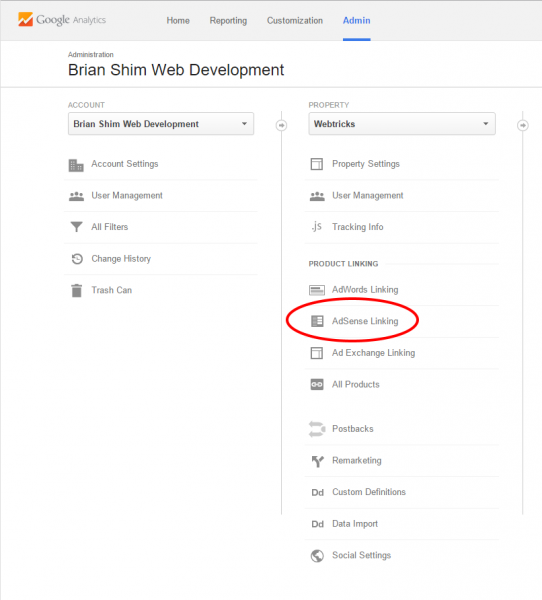This screenshot has height=600, width=542.
Task: Click the Change History clock icon
Action: point(77,259)
